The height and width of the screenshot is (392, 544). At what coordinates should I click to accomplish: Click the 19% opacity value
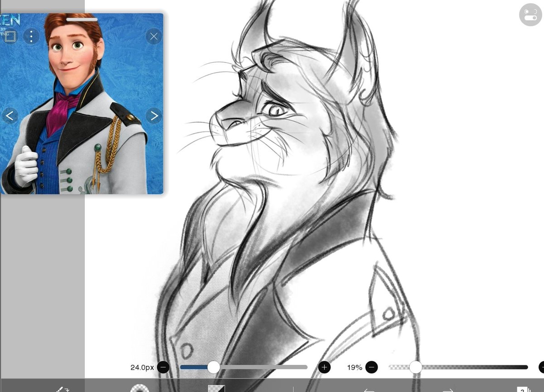355,368
